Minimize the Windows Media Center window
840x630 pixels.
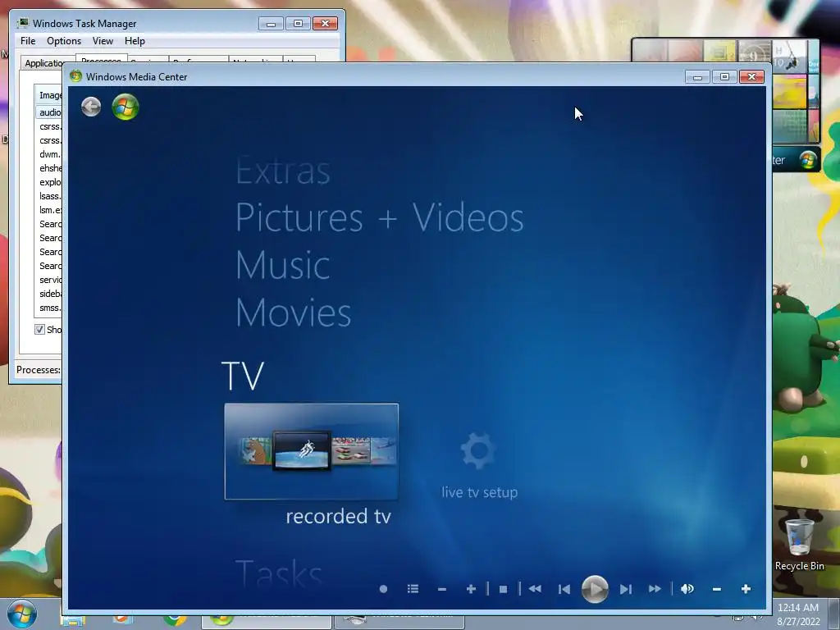tap(697, 77)
